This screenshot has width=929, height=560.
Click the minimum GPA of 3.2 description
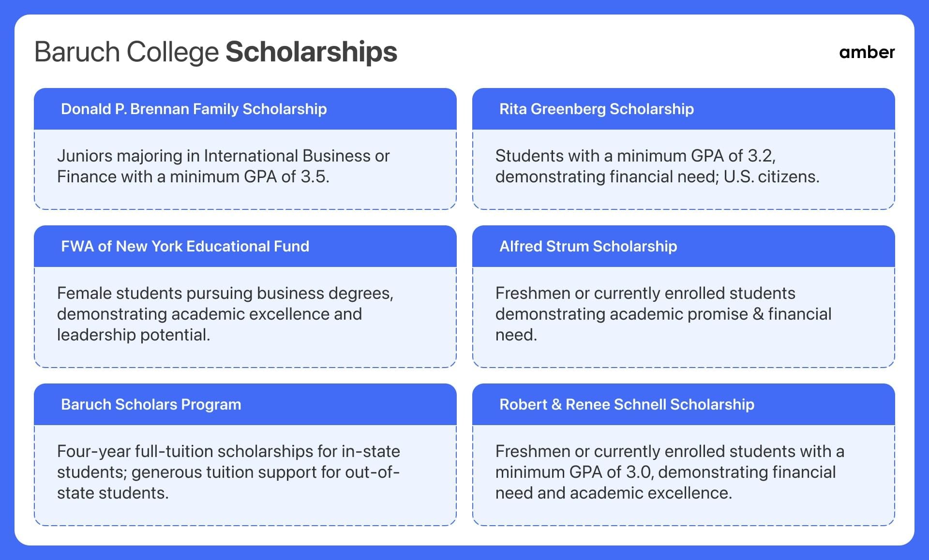pos(657,166)
